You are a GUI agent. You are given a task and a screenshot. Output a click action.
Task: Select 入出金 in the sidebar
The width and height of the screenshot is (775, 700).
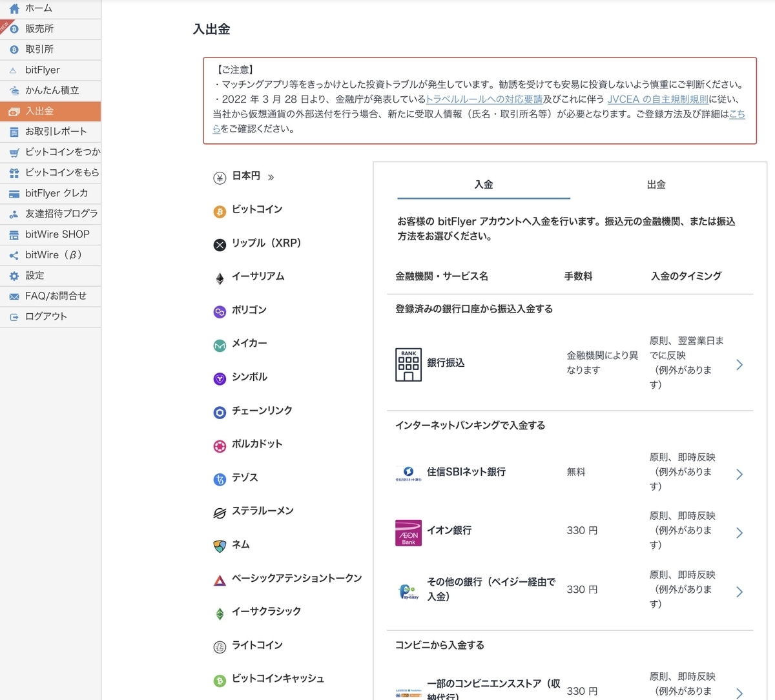click(50, 111)
